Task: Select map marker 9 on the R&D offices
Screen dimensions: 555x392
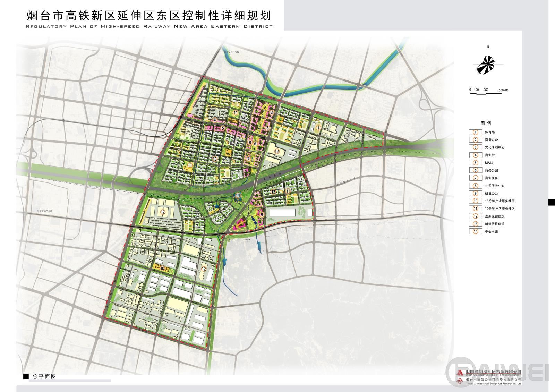Action: coord(262,214)
